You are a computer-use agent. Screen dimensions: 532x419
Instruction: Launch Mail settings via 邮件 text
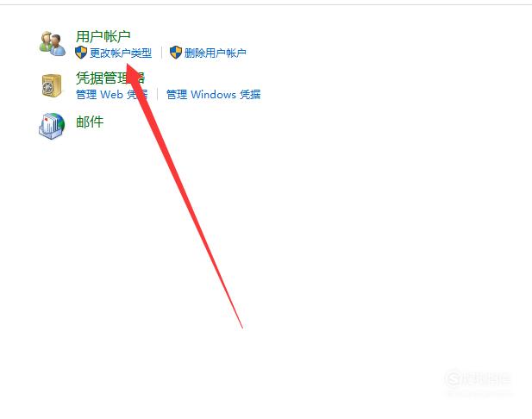(90, 122)
